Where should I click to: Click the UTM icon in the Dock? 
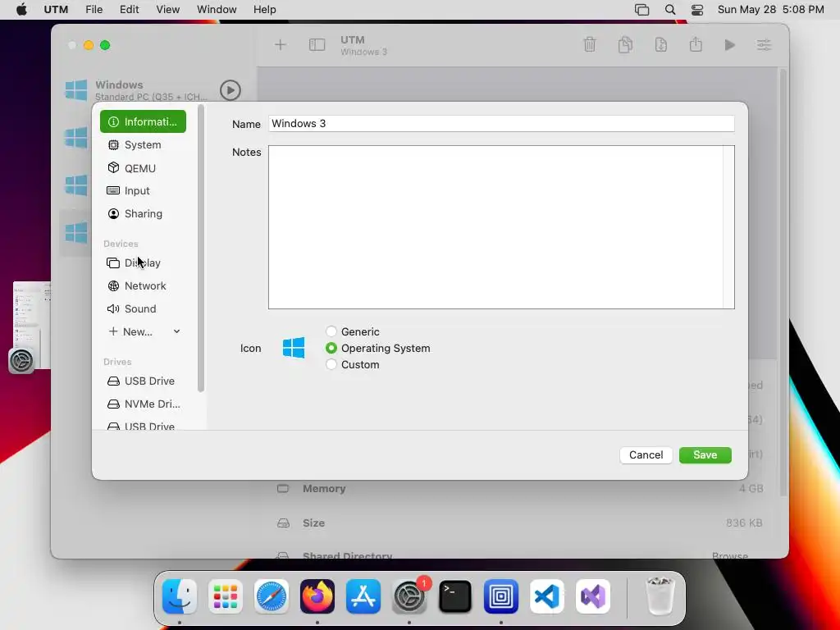(501, 596)
